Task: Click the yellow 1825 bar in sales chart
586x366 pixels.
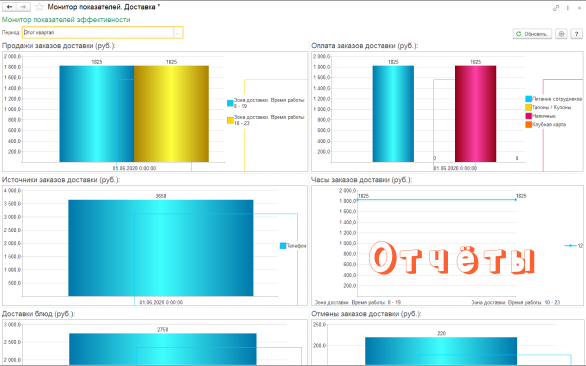Action: pos(171,114)
